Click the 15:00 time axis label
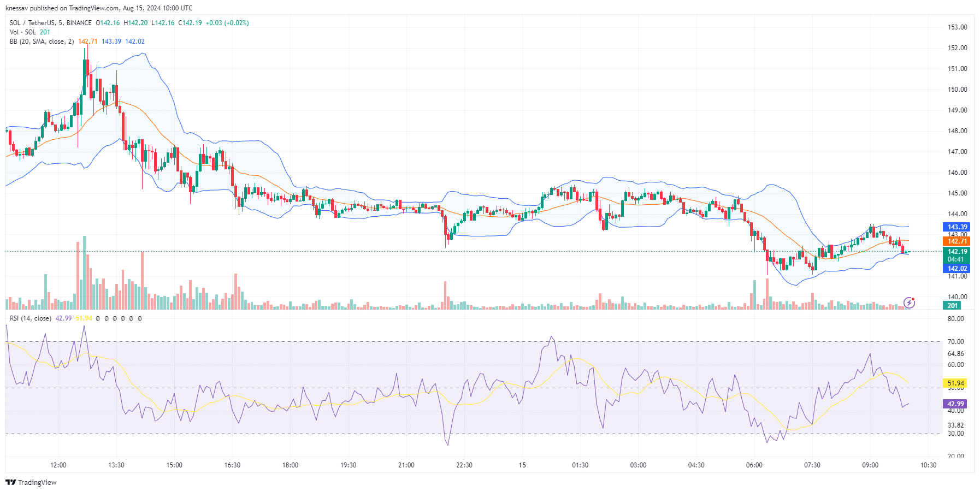 point(174,465)
